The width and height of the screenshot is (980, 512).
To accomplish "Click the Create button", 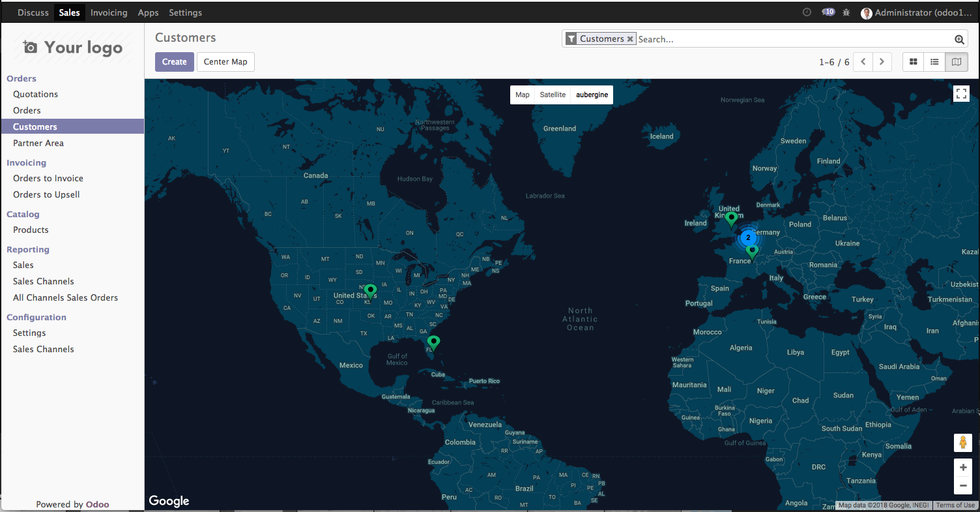I will 174,62.
